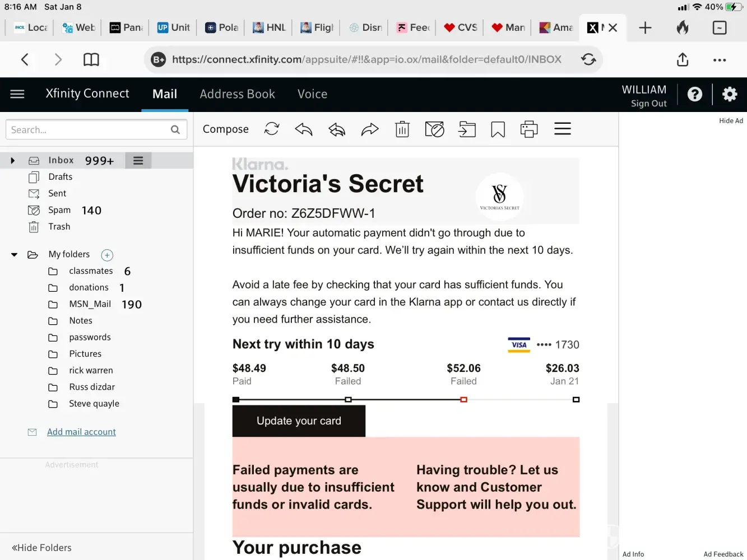Reload the page from the address bar
The width and height of the screenshot is (747, 560).
(x=588, y=59)
